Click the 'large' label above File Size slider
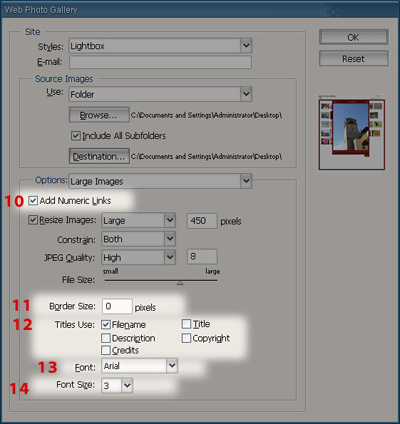The height and width of the screenshot is (424, 400). [212, 271]
